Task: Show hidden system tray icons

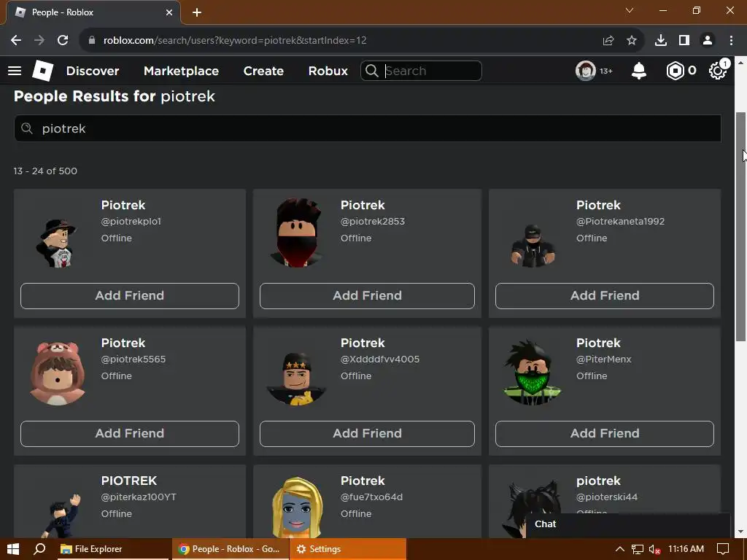Action: click(x=620, y=549)
